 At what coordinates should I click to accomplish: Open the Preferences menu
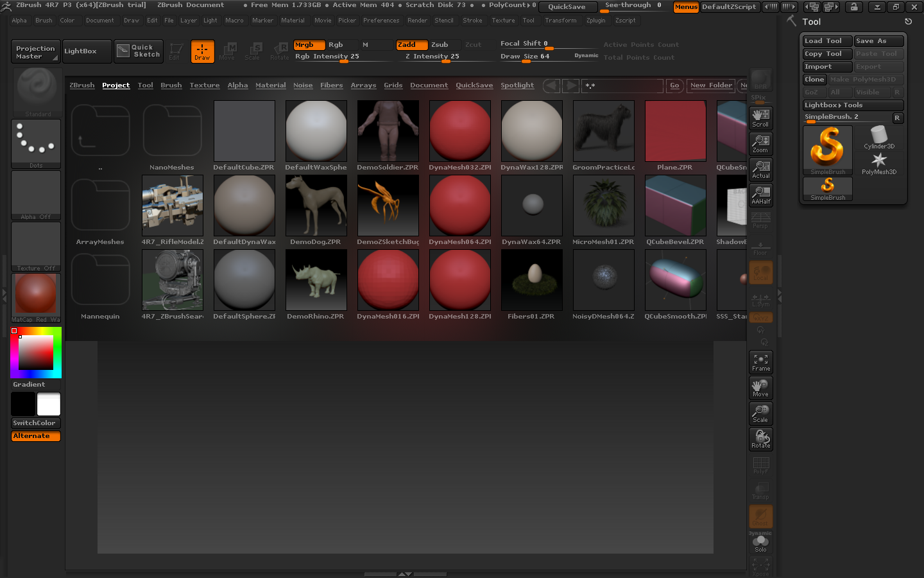[381, 20]
